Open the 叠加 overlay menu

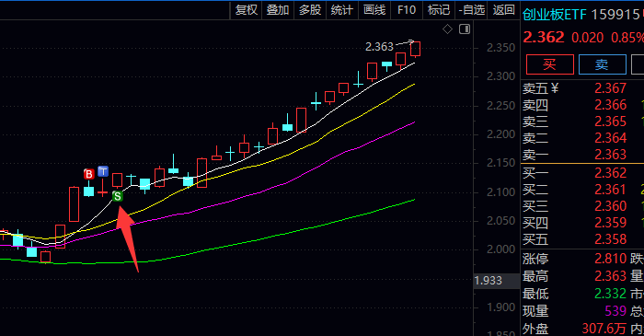[x=278, y=10]
